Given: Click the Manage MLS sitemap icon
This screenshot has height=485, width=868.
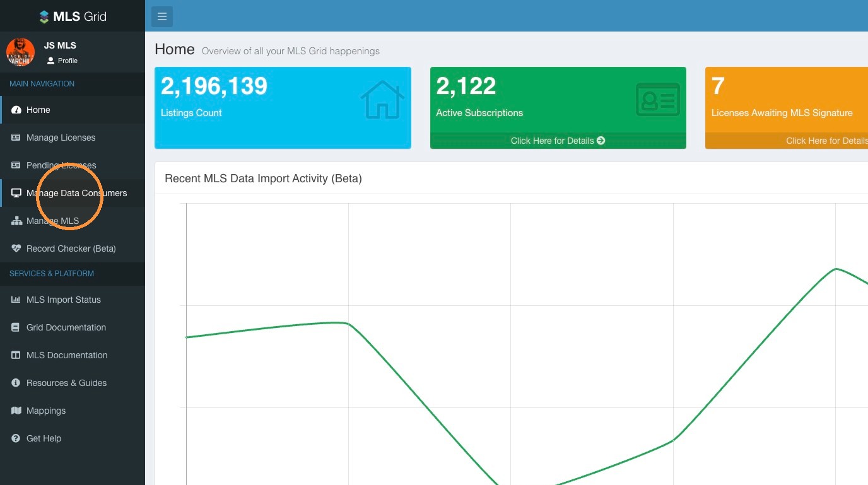Looking at the screenshot, I should click(x=16, y=221).
